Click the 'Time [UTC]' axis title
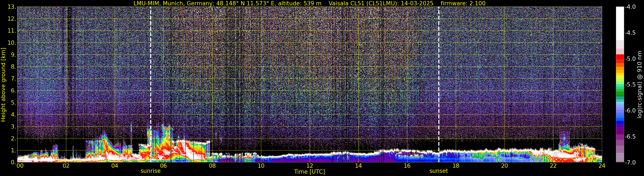This screenshot has height=176, width=644. click(310, 172)
